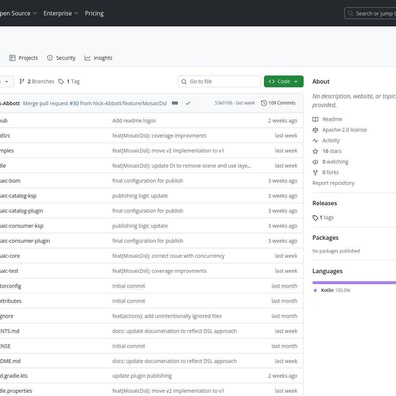The image size is (396, 396).
Task: Open the file ending in OME.md
Action: (x=10, y=361)
